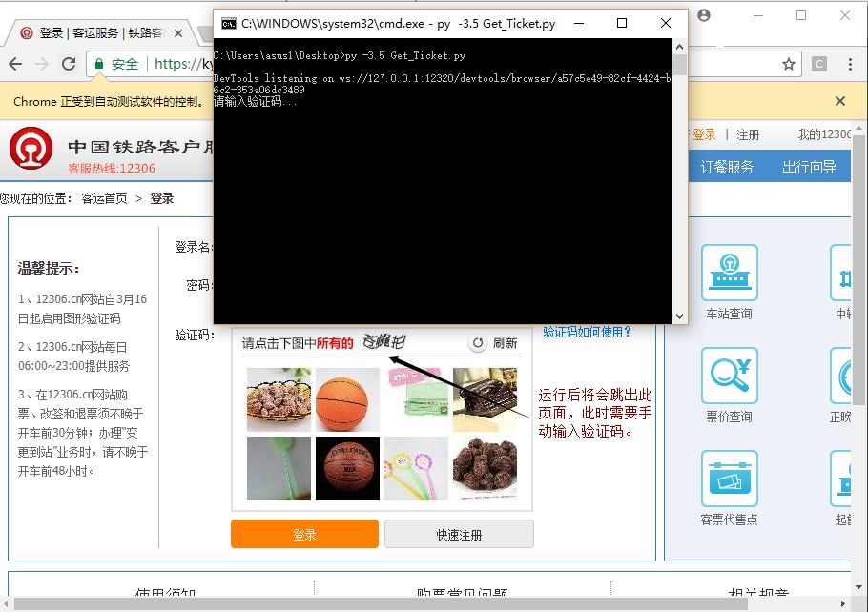Click the China Railway red logo
Screen dimensions: 868x612
pos(31,151)
